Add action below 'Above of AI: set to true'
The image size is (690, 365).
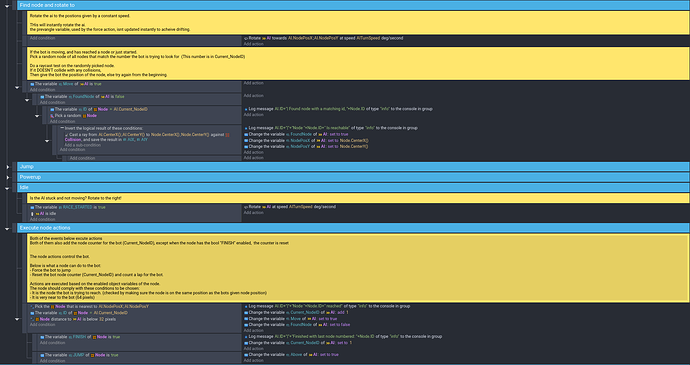pyautogui.click(x=253, y=361)
